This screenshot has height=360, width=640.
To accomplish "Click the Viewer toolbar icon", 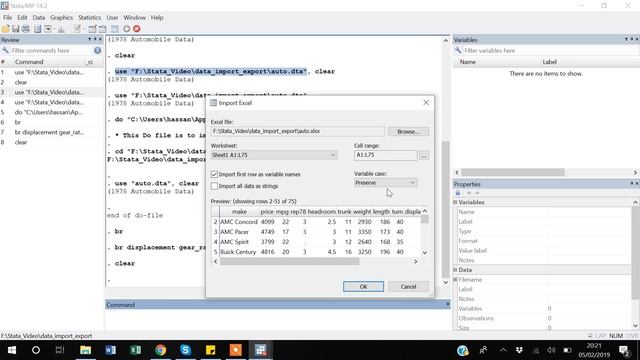I will [x=48, y=29].
